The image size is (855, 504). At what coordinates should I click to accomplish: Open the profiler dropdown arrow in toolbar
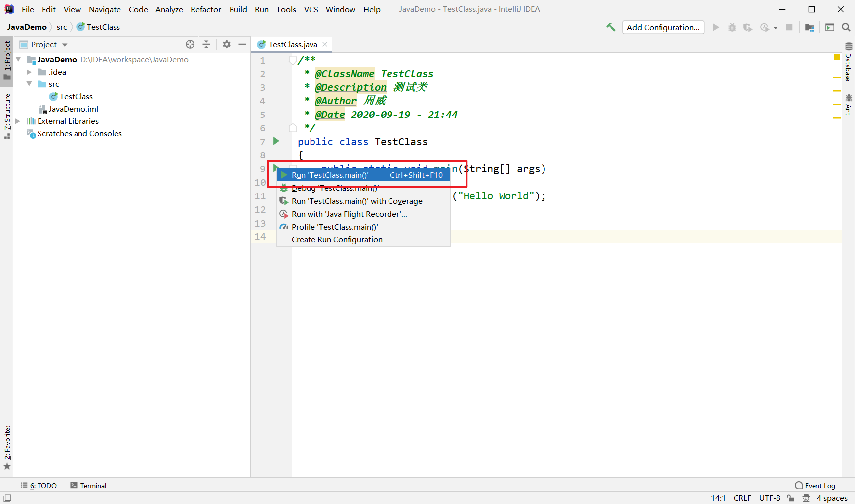tap(775, 27)
